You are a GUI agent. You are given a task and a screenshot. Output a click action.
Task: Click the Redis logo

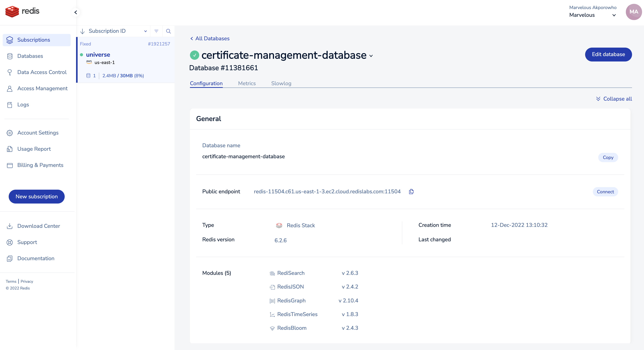(x=22, y=11)
